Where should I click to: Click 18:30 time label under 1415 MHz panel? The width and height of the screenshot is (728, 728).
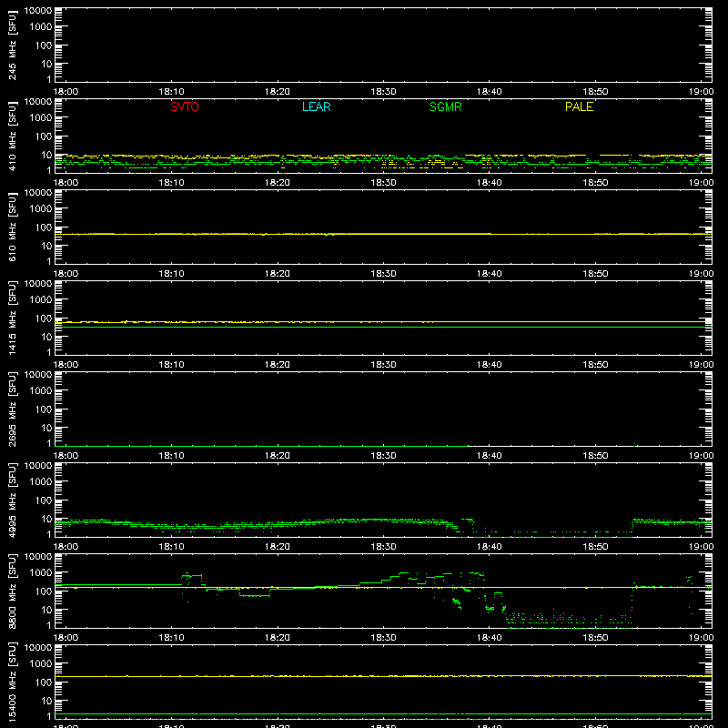[383, 365]
